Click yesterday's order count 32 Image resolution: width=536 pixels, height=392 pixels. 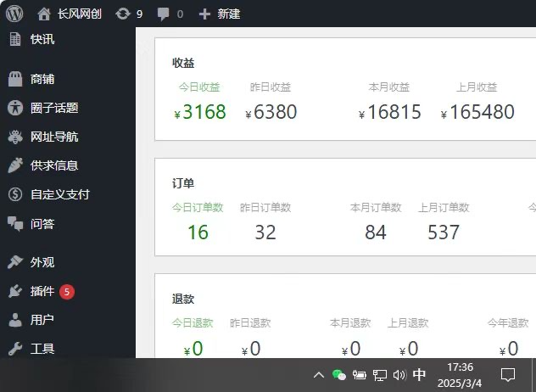(x=265, y=232)
